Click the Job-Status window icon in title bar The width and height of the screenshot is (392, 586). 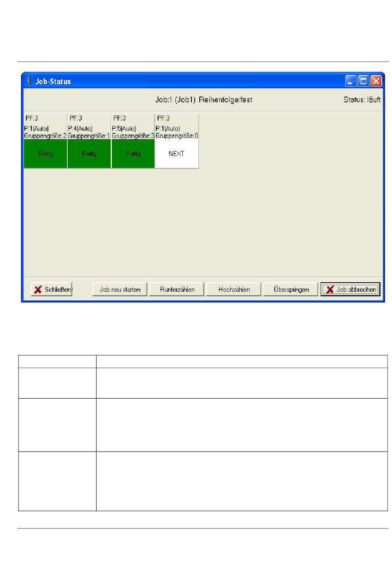click(29, 81)
